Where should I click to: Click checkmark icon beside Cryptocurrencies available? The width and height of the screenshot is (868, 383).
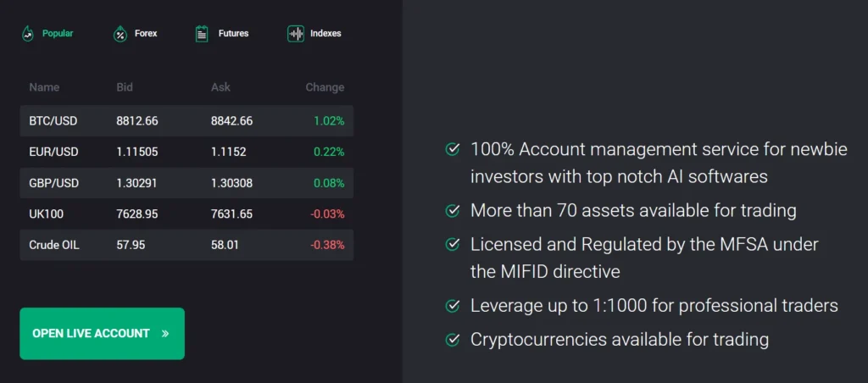click(x=453, y=341)
